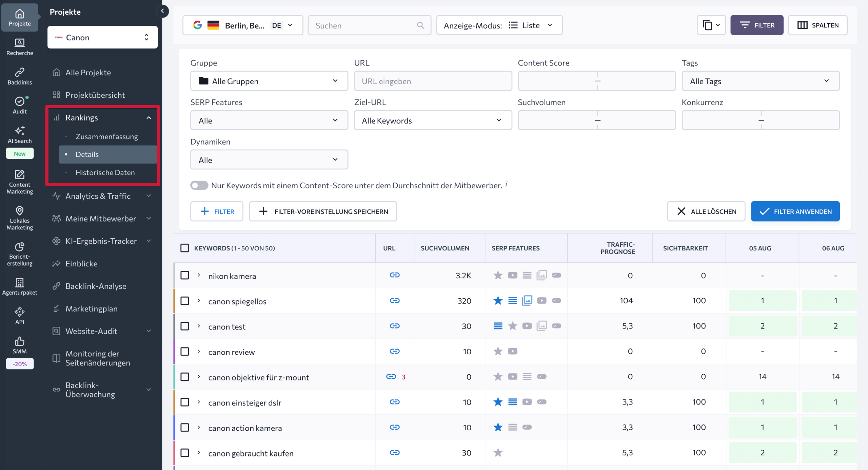
Task: Check the nikon kamera row checkbox
Action: 184,275
